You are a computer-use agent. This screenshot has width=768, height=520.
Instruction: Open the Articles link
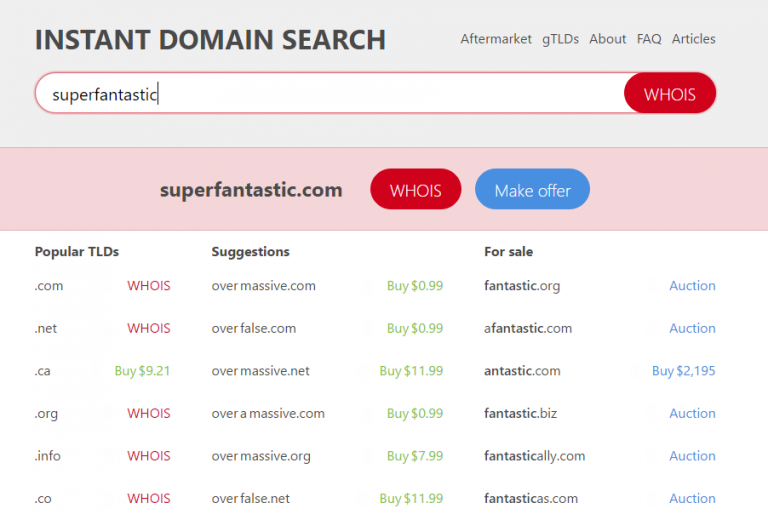[x=693, y=39]
